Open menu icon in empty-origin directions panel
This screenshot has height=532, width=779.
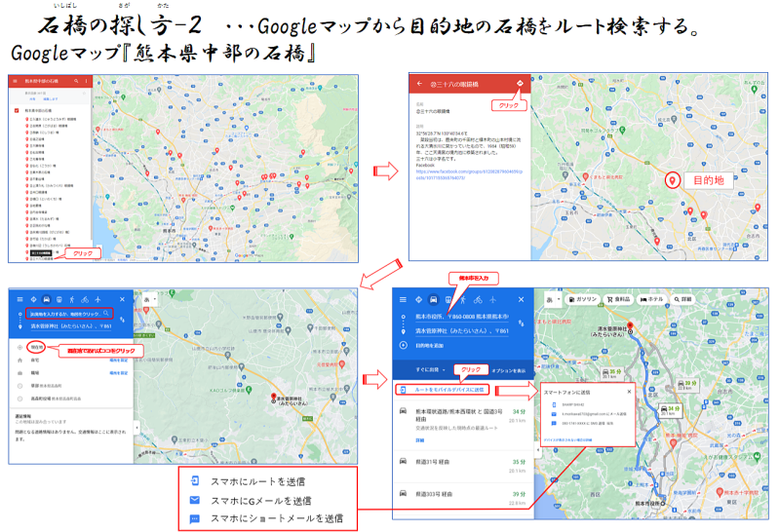pyautogui.click(x=19, y=299)
